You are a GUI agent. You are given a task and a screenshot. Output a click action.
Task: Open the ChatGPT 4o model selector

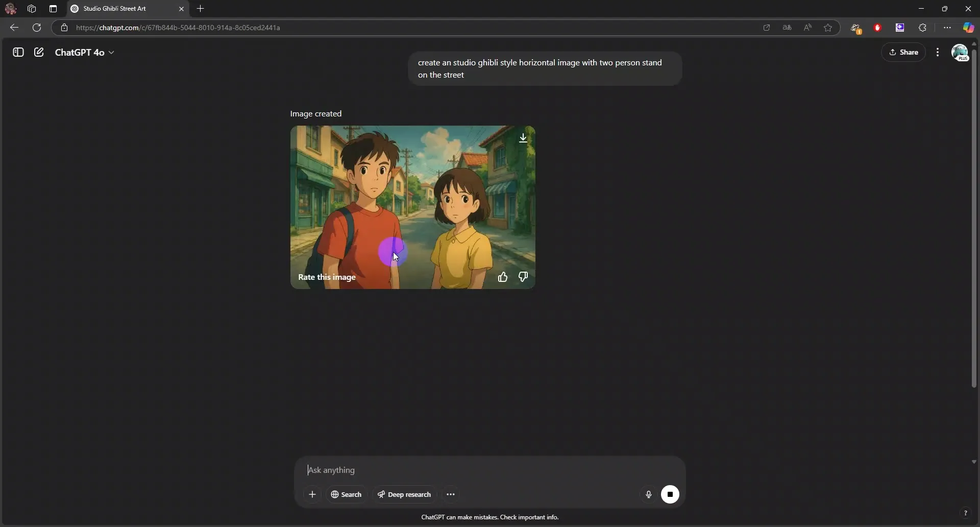pyautogui.click(x=85, y=52)
